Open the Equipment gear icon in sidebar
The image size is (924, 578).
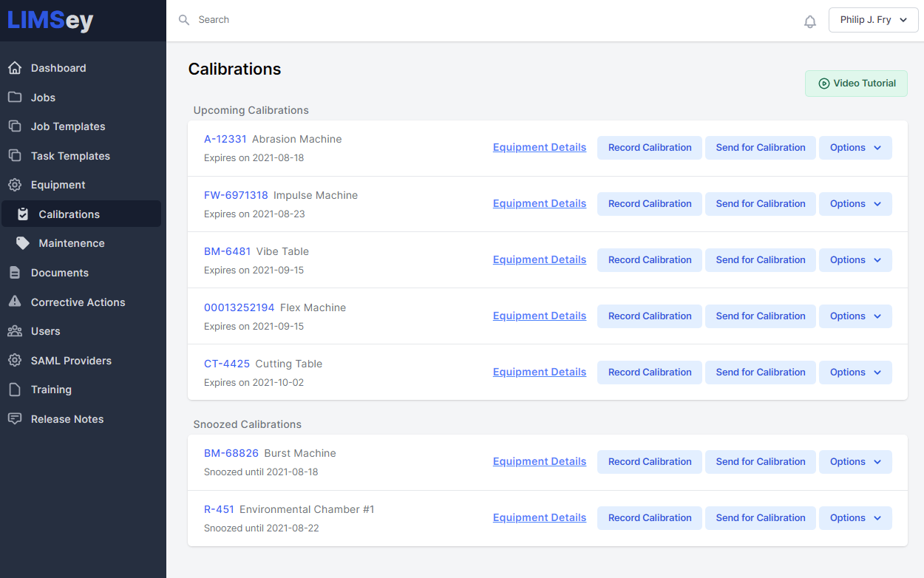tap(15, 184)
